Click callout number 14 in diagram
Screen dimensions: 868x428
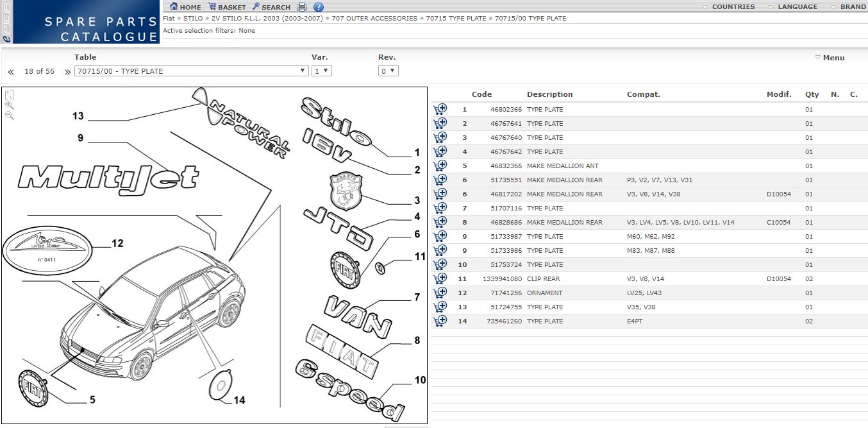(239, 400)
